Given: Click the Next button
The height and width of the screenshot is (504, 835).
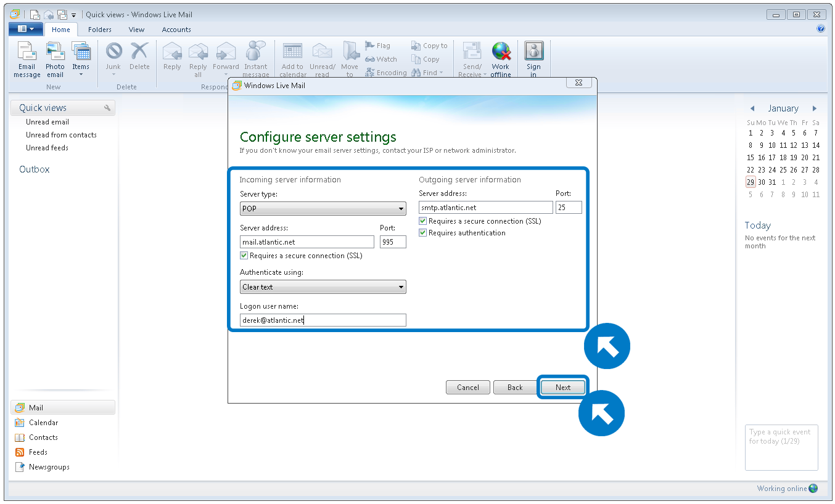Looking at the screenshot, I should pos(562,387).
